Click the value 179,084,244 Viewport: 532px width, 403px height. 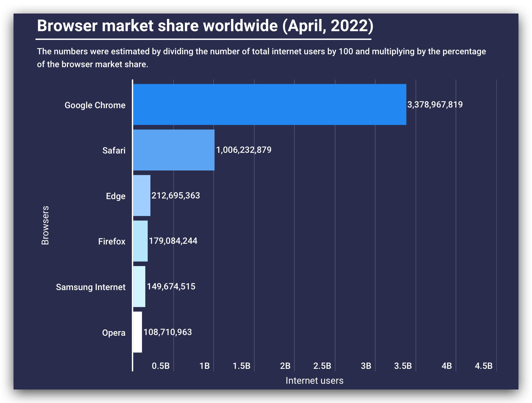[x=173, y=241]
